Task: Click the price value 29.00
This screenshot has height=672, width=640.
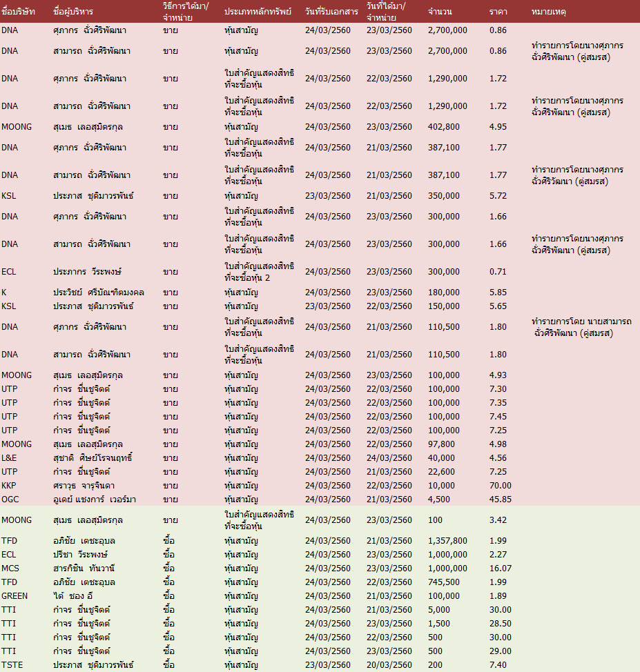Action: 500,651
